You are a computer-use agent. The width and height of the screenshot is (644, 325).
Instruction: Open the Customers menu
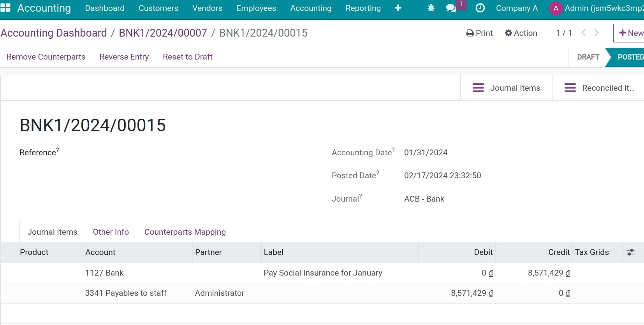[x=158, y=8]
